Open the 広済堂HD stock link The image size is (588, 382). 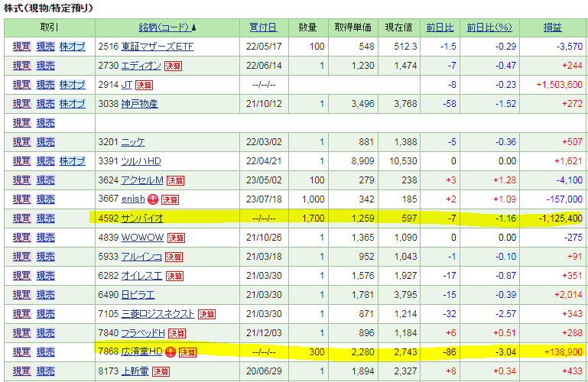click(x=141, y=351)
